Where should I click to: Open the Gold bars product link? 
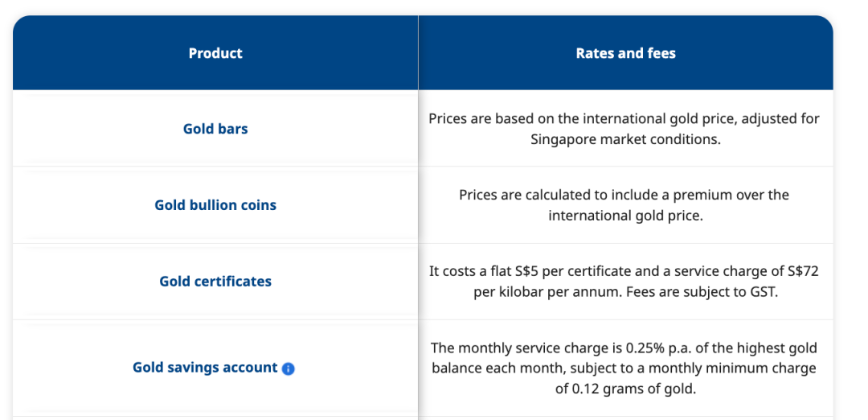tap(215, 129)
